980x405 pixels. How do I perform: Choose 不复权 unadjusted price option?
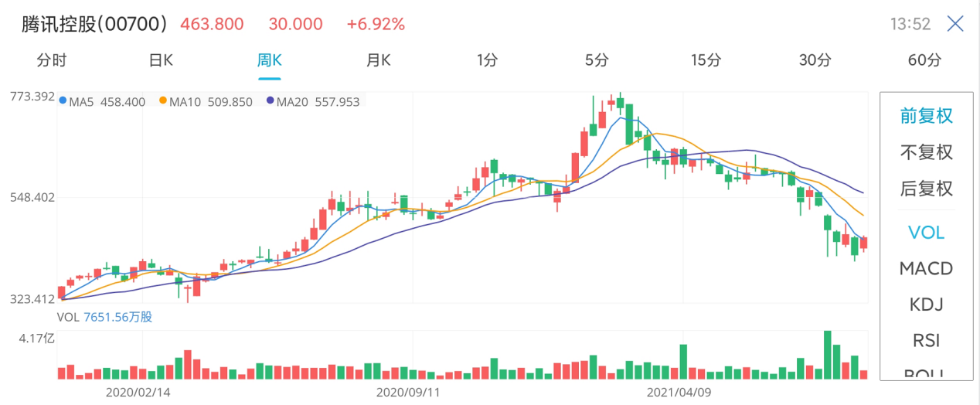tap(926, 152)
